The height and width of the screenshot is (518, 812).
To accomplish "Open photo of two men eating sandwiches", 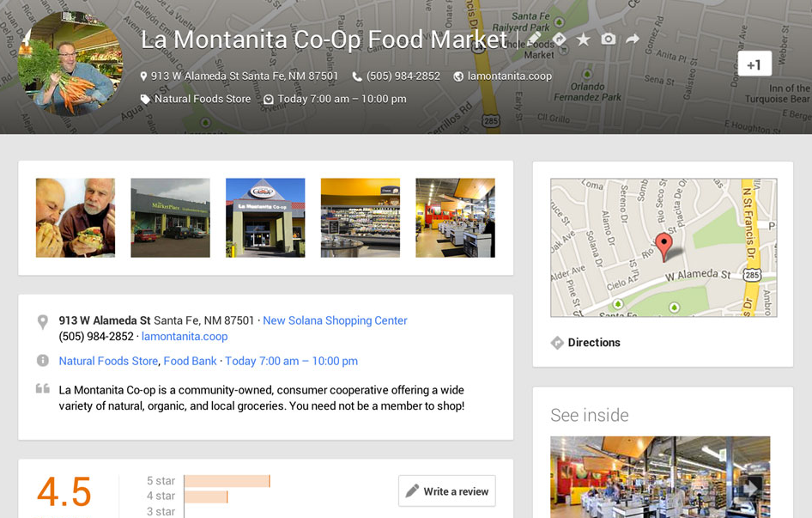I will coord(76,218).
